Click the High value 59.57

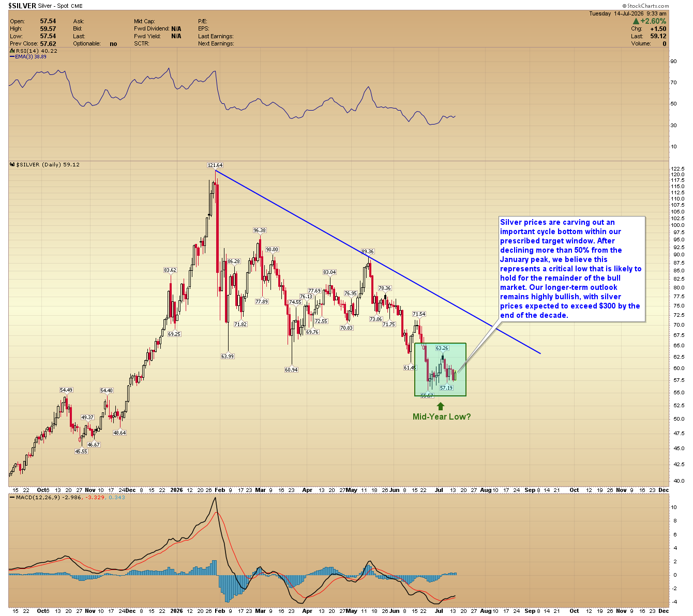[x=48, y=29]
